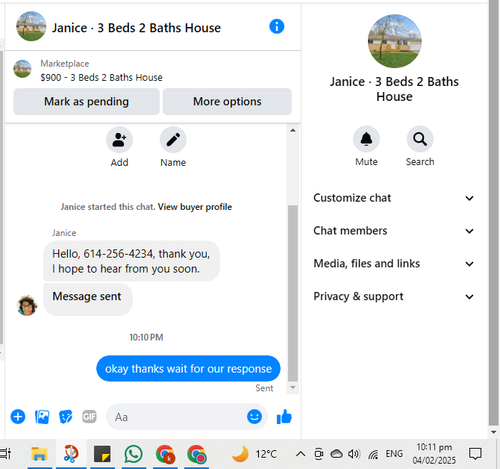500x469 pixels.
Task: Switch input language from ENG
Action: pyautogui.click(x=394, y=454)
